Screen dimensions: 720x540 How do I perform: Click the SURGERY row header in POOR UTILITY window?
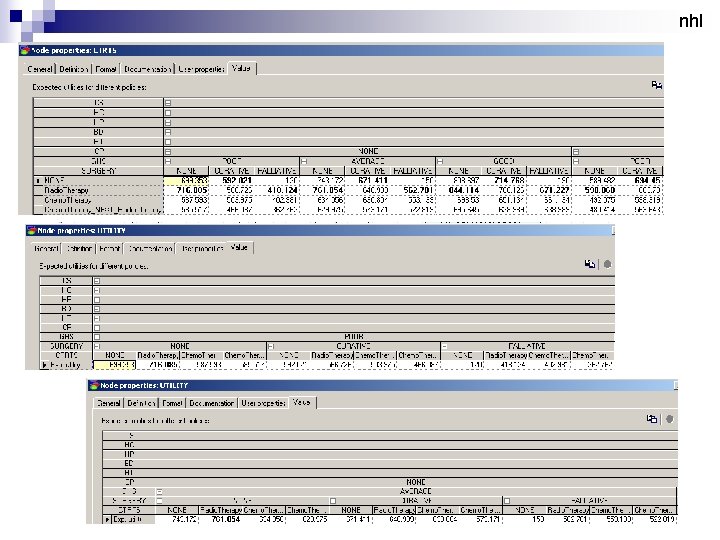click(x=67, y=346)
